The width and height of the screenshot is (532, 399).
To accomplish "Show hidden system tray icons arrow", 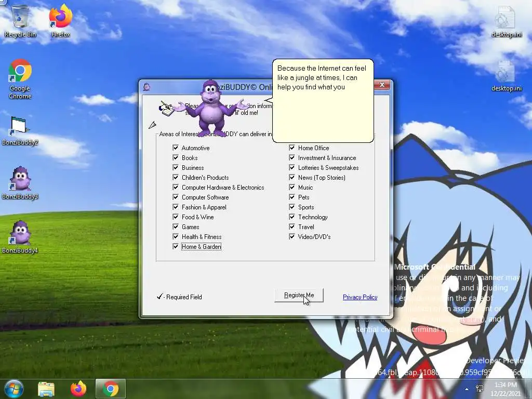I will (467, 389).
